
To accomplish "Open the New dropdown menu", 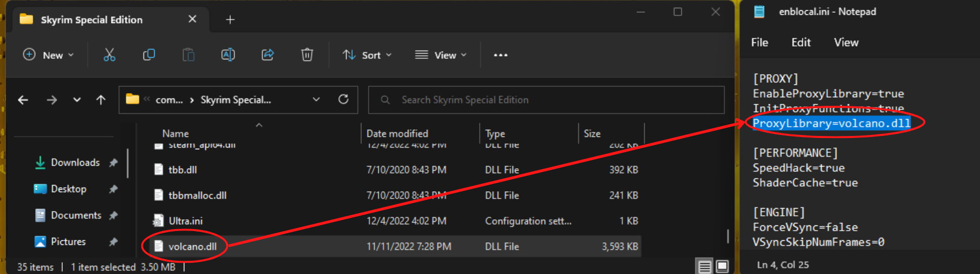I will (x=48, y=55).
